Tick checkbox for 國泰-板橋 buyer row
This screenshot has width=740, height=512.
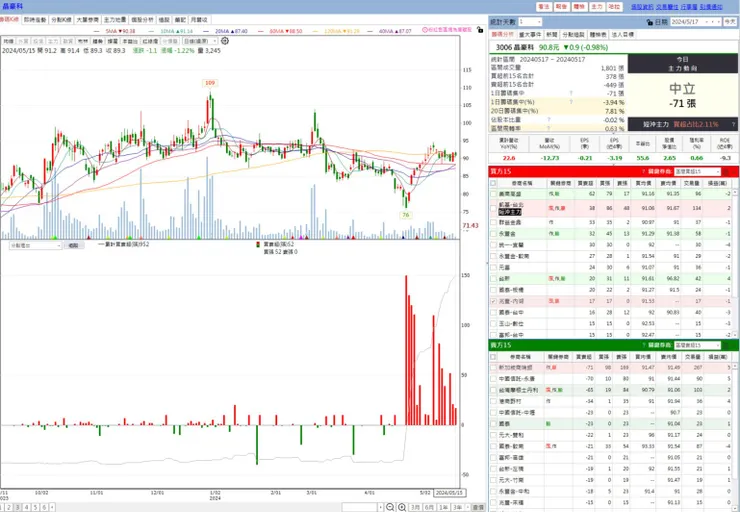493,290
